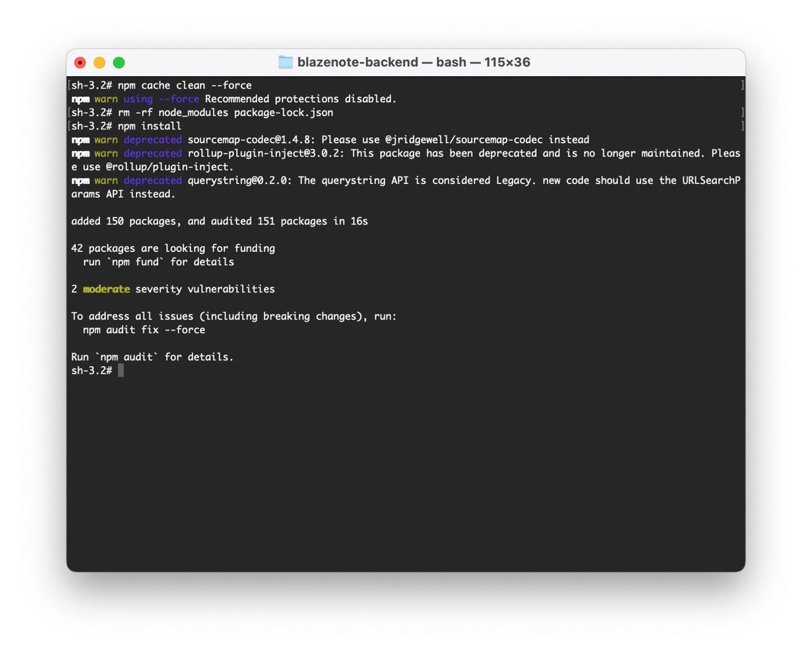The width and height of the screenshot is (812, 656).
Task: Click the npm audit fix --force suggested command
Action: point(144,329)
